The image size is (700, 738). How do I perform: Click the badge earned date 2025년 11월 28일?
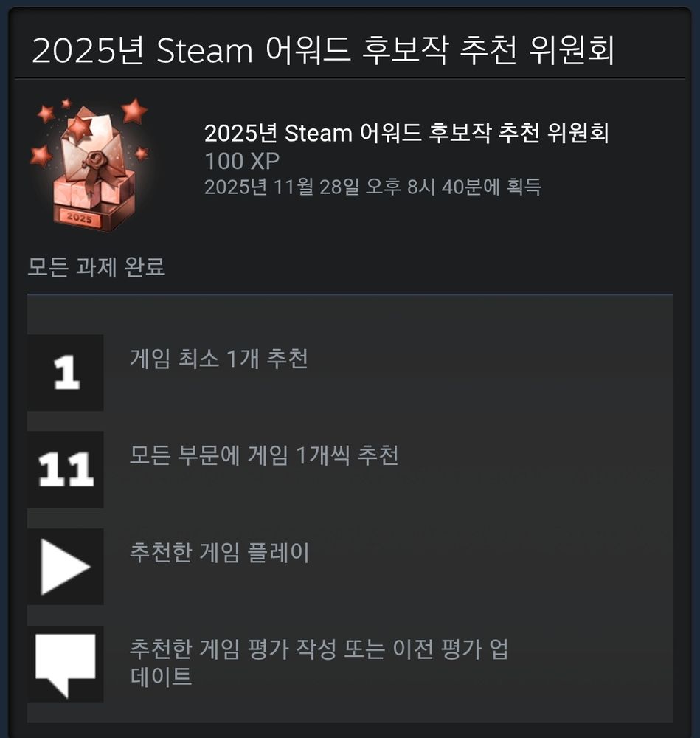point(373,187)
